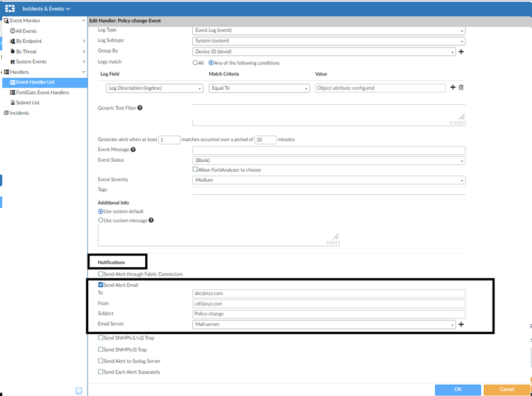Delete the Log Description condition with trash icon
Viewport: 532px width, 396px height.
click(x=461, y=88)
